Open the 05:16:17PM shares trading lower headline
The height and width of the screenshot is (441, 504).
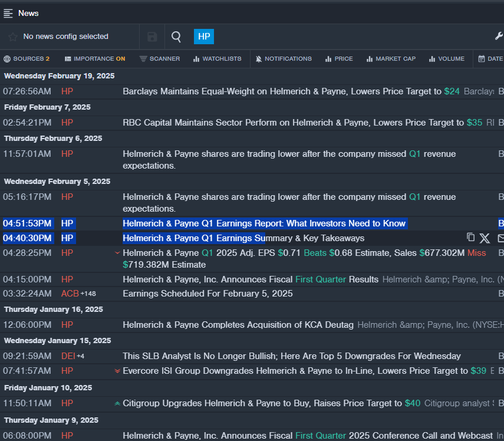(289, 203)
